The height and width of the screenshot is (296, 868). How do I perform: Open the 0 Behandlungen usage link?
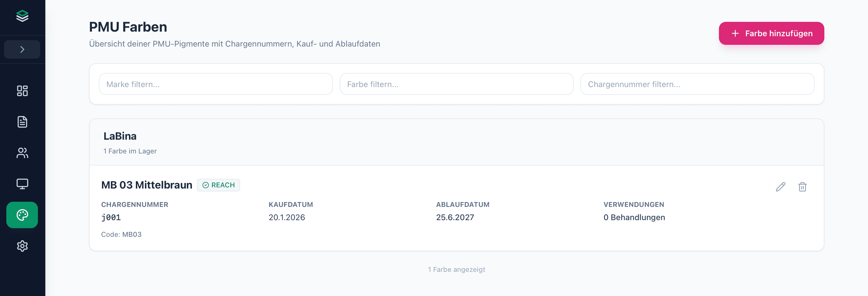click(634, 218)
